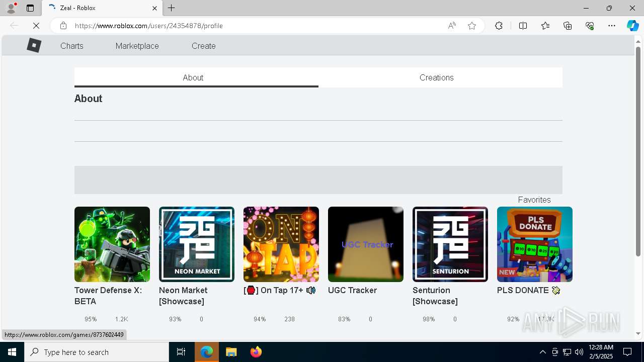
Task: Open Read aloud icon in address bar
Action: click(x=452, y=26)
